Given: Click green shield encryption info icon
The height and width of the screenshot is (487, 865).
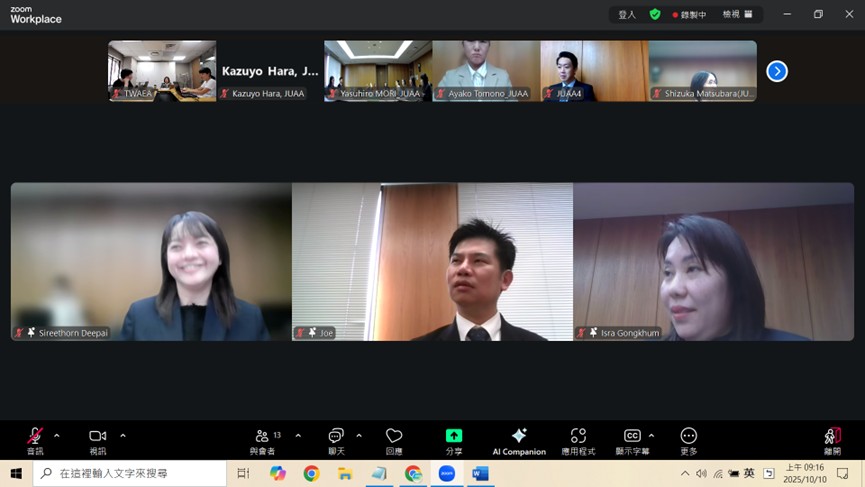Looking at the screenshot, I should pyautogui.click(x=655, y=15).
